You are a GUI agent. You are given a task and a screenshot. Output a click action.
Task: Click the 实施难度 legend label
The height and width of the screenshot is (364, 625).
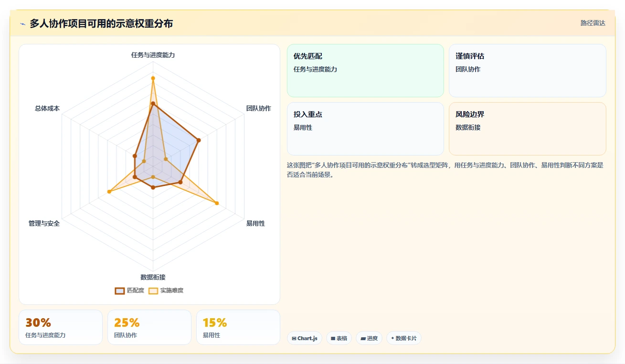[x=172, y=291]
